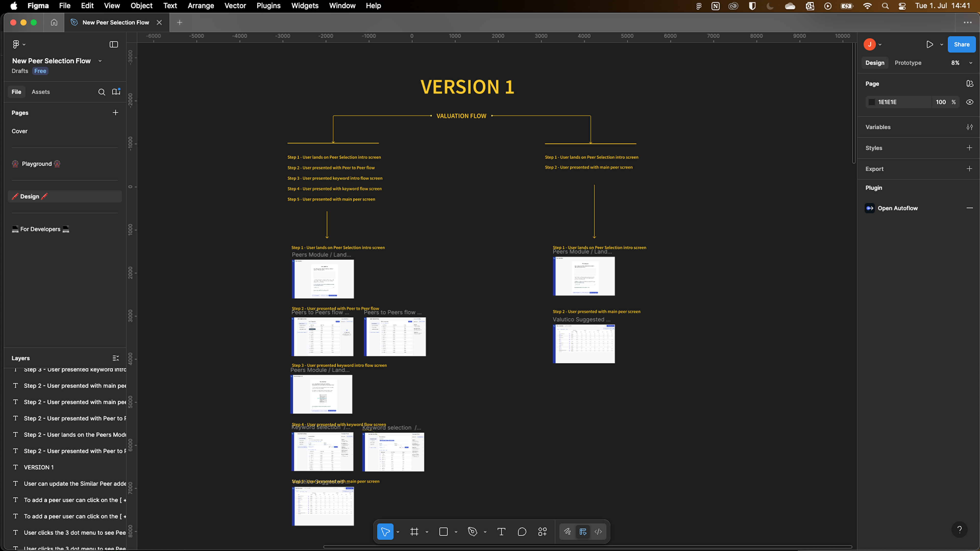Switch to Dev Mode toggle
The width and height of the screenshot is (980, 551).
598,532
